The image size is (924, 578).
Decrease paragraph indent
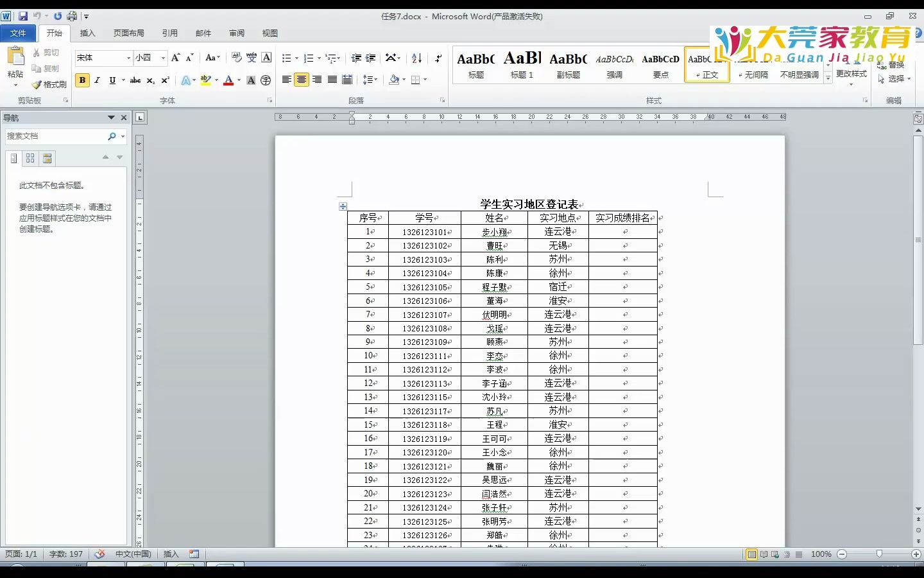point(356,58)
